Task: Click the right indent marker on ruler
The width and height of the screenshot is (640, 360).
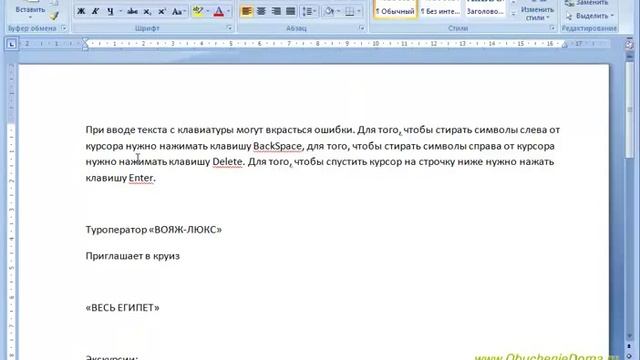Action: click(564, 45)
